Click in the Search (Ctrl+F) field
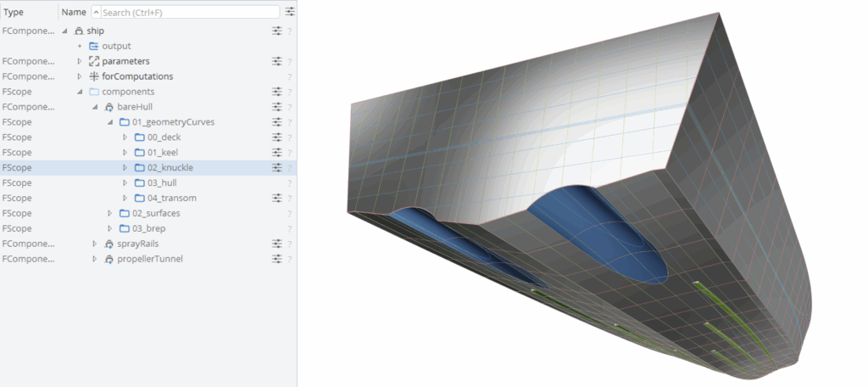Image resolution: width=868 pixels, height=387 pixels. pos(188,12)
